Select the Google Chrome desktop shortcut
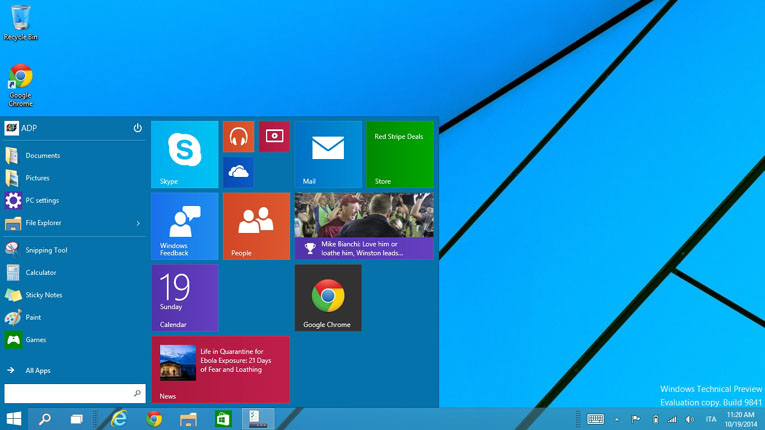 point(20,85)
